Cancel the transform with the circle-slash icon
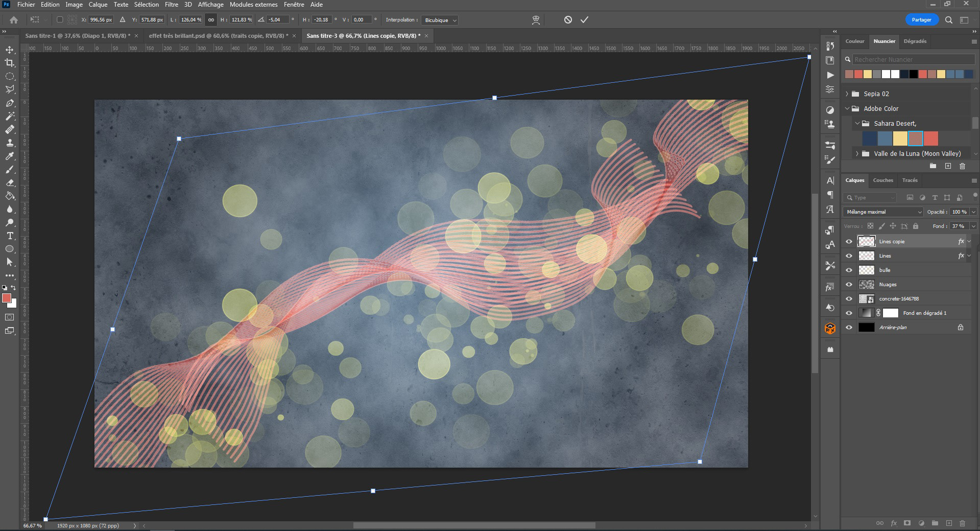This screenshot has width=980, height=531. 568,19
